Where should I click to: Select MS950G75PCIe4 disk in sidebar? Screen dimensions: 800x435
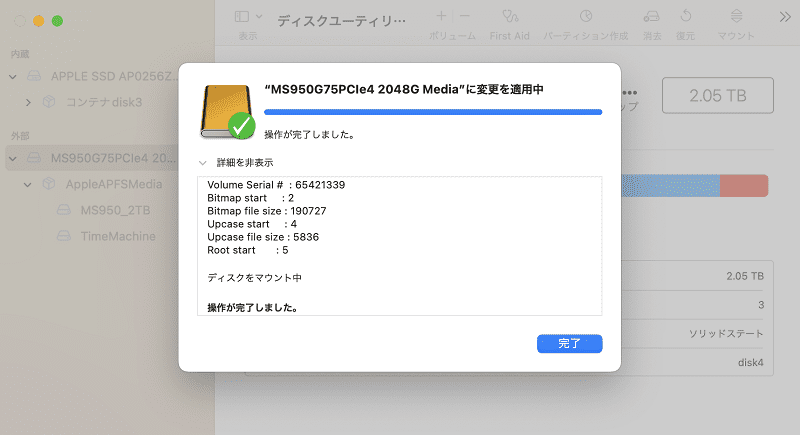point(113,158)
